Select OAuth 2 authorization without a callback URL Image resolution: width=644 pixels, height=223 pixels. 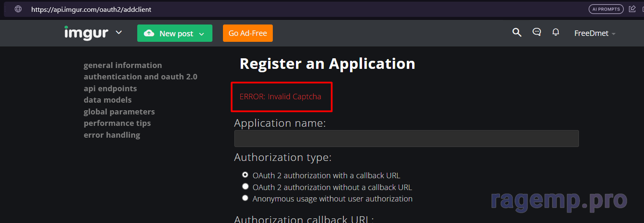click(x=245, y=186)
